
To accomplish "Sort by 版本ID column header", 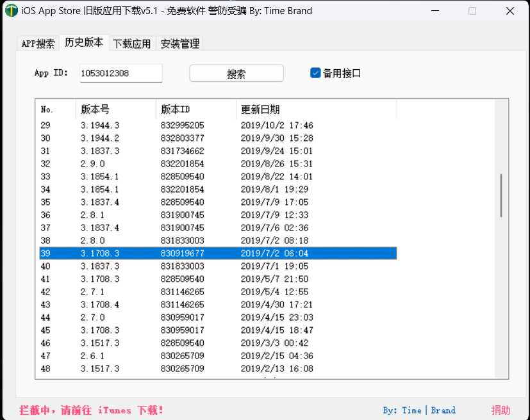I will click(x=195, y=109).
